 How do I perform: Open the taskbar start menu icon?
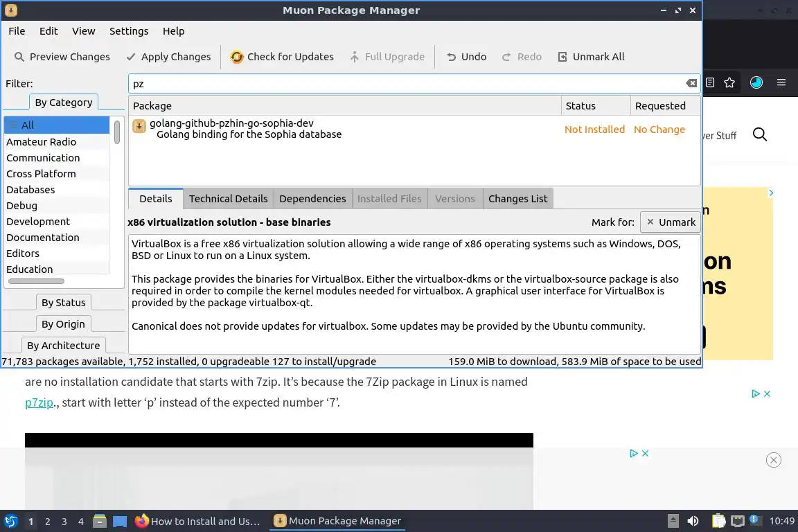pos(10,521)
